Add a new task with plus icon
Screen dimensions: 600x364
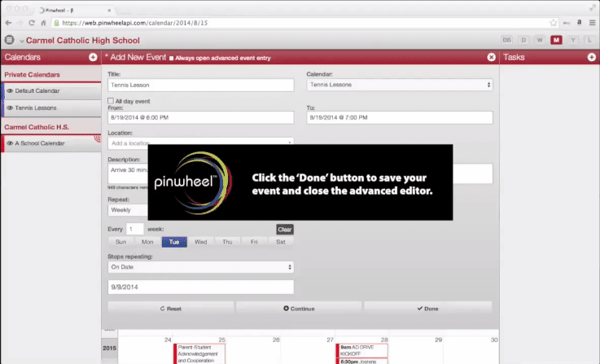[x=592, y=57]
